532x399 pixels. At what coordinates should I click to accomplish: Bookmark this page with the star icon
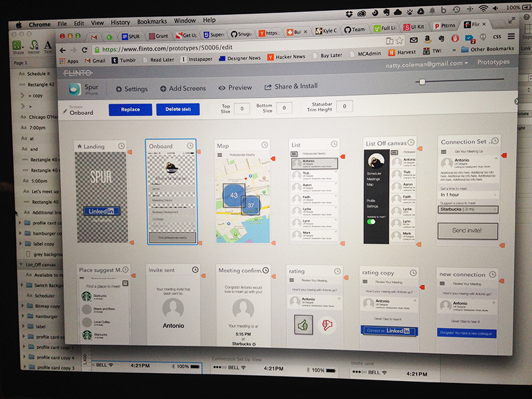click(400, 41)
